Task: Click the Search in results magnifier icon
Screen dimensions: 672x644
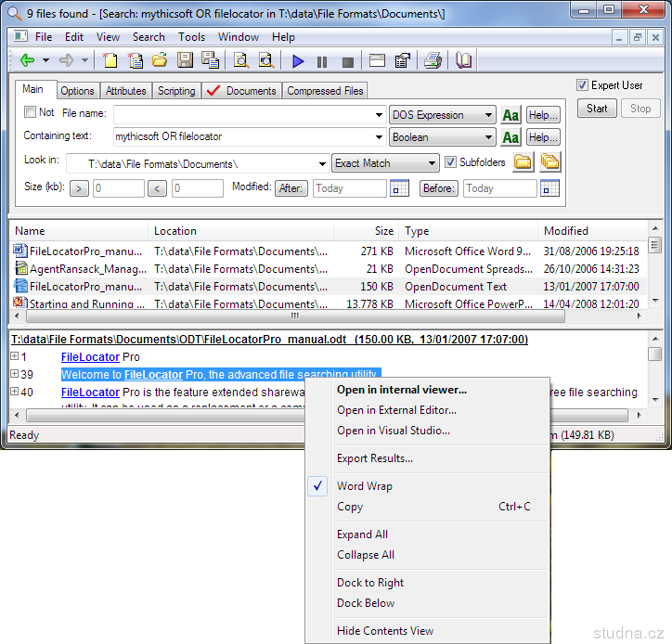Action: tap(241, 60)
